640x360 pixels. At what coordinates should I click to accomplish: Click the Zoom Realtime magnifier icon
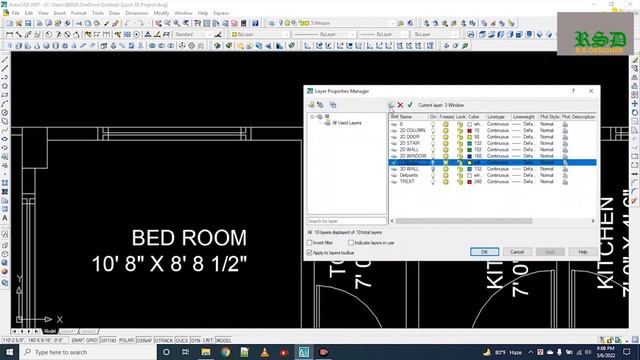(x=167, y=23)
